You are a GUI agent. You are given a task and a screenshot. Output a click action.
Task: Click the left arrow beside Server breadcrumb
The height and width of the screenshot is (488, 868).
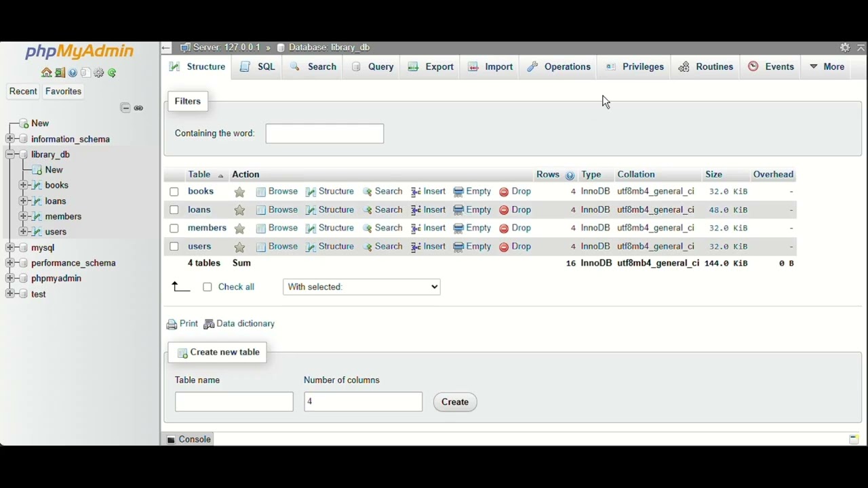coord(166,47)
